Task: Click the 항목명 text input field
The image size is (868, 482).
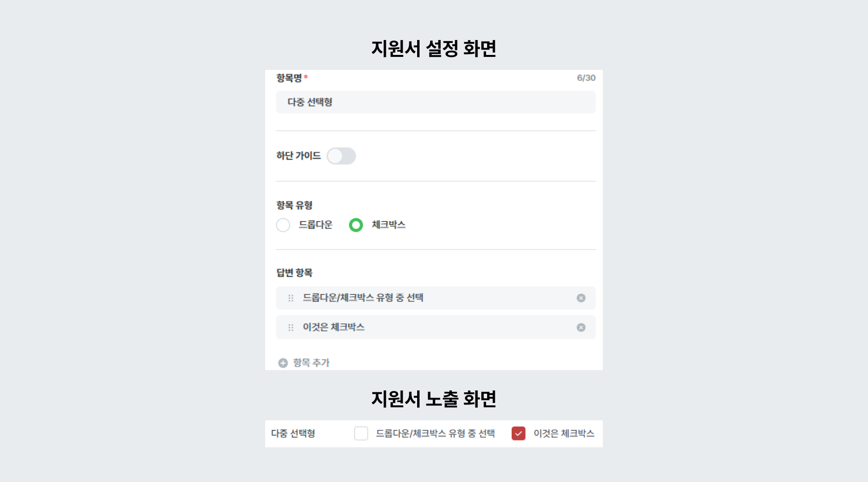Action: click(434, 102)
